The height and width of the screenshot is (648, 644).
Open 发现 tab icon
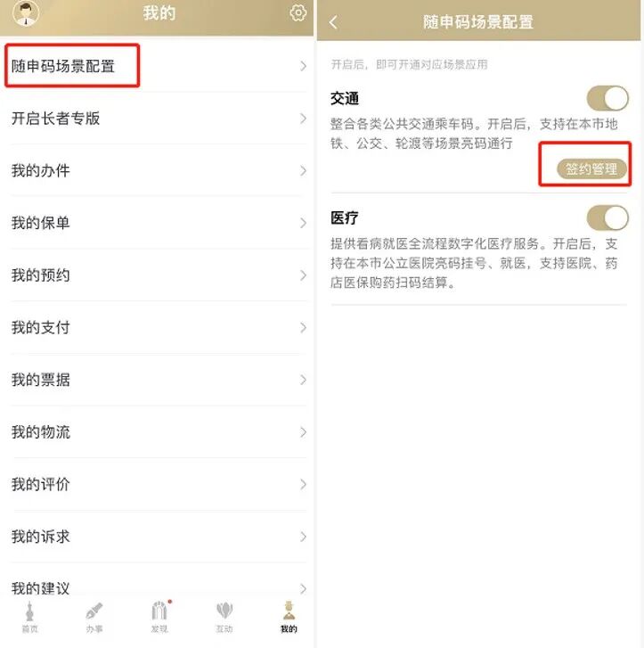point(159,618)
